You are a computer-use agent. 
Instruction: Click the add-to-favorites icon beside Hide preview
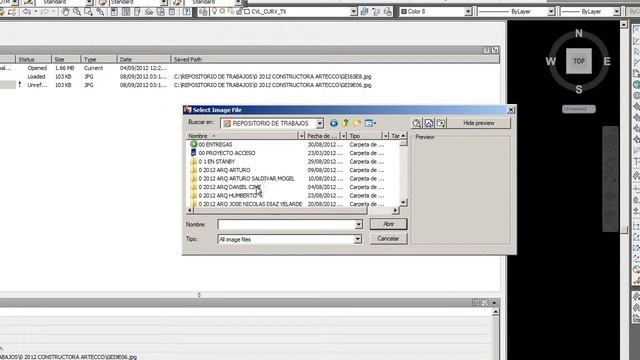tap(441, 123)
